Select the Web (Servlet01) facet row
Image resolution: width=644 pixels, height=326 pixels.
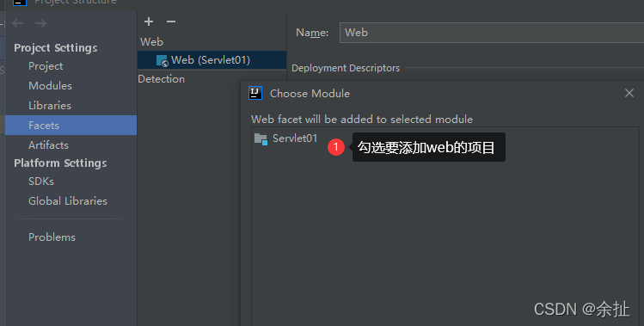[x=212, y=60]
